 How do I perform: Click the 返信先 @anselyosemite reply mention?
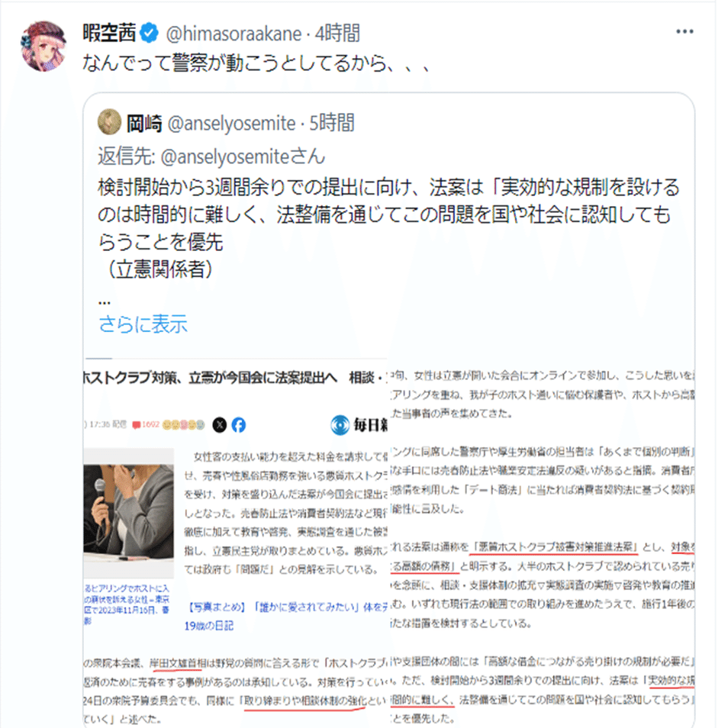click(x=211, y=156)
